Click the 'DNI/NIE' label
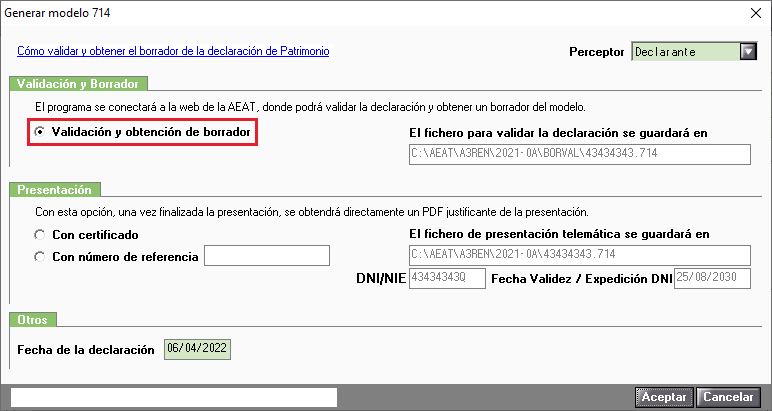Viewport: 772px width, 411px height. tap(381, 279)
